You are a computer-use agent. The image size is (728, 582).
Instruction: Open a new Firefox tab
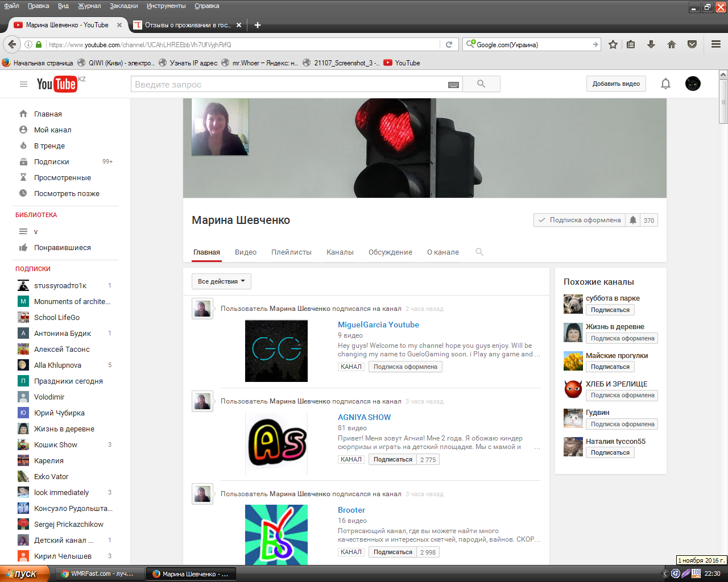click(258, 25)
